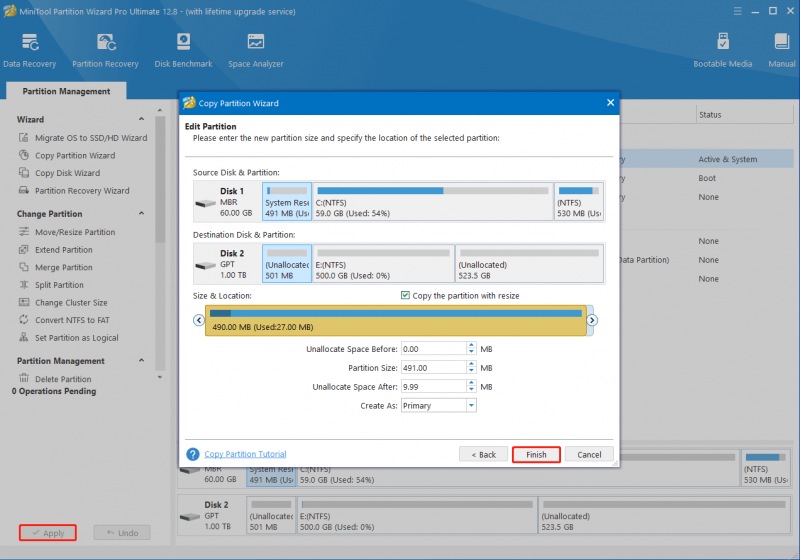Select the sidebar scrollbar thumb
The height and width of the screenshot is (560, 800).
(x=160, y=179)
